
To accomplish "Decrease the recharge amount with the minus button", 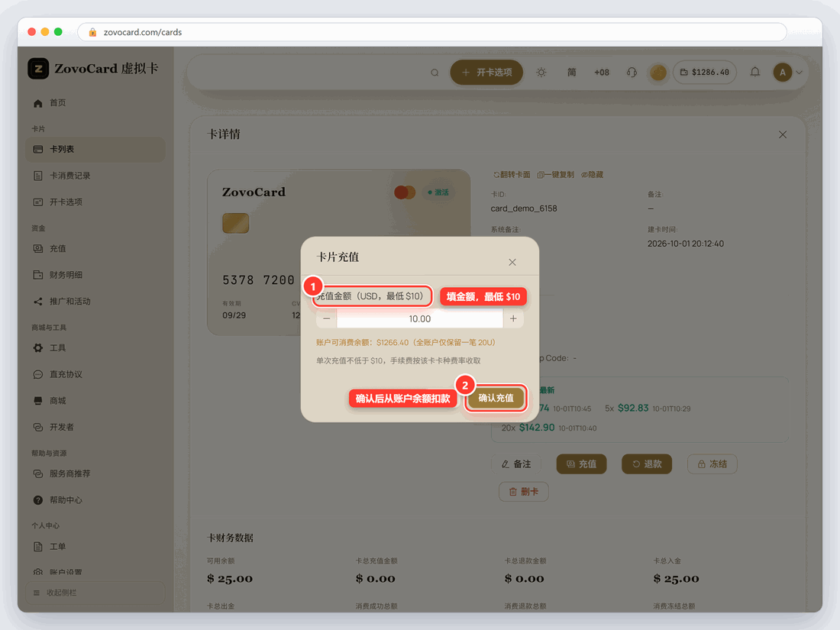I will pos(327,318).
